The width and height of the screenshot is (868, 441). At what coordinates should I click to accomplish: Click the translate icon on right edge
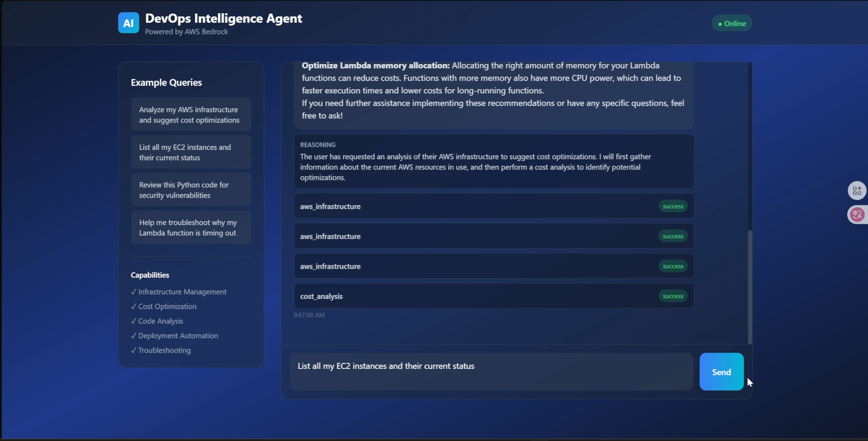pos(857,214)
